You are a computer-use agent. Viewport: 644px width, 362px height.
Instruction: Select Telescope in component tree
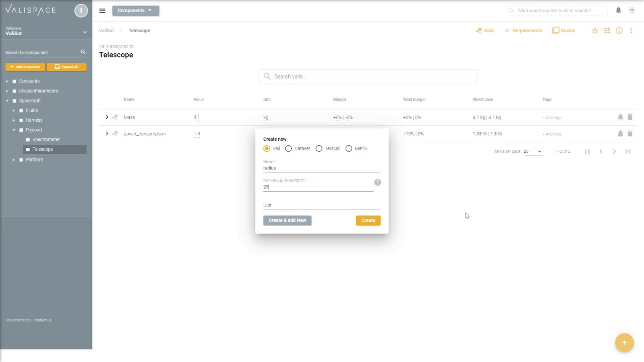(43, 149)
